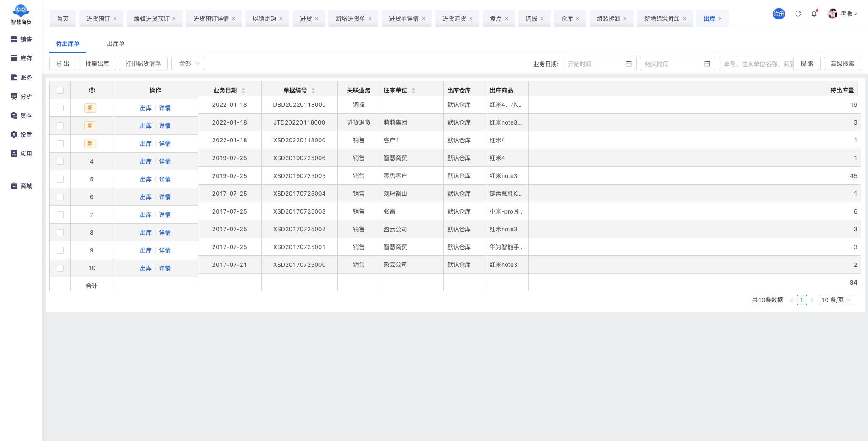This screenshot has width=868, height=441.
Task: Sort by 往来单位 column arrows
Action: [x=413, y=90]
